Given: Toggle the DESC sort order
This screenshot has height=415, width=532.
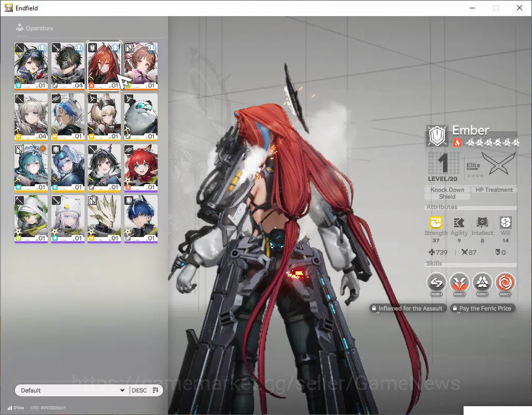Looking at the screenshot, I should (x=139, y=390).
